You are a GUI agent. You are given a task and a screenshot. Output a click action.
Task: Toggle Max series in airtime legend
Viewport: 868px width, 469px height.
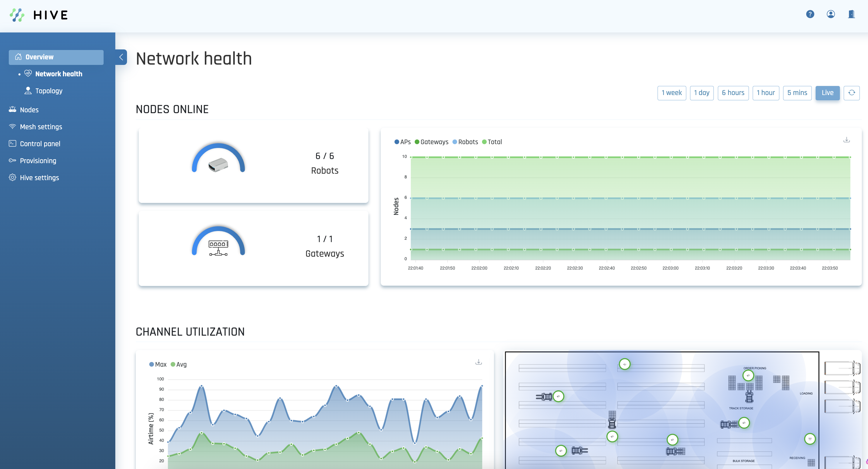point(158,365)
